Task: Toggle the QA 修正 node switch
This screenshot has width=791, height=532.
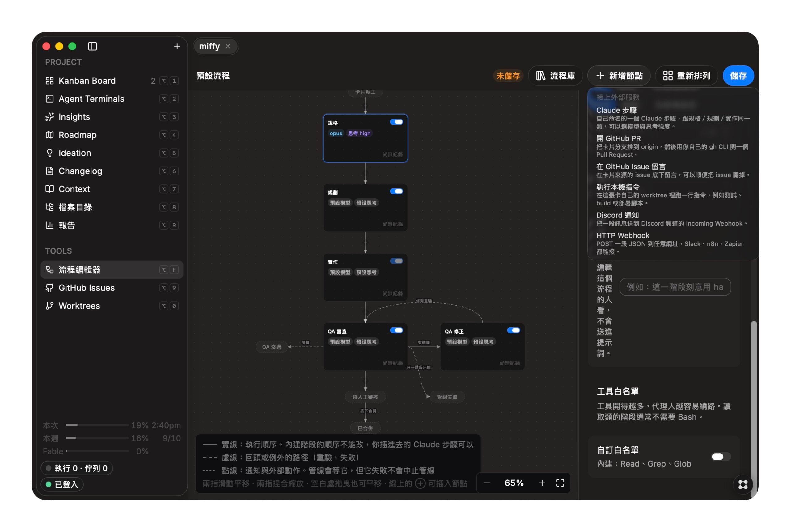Action: tap(514, 331)
